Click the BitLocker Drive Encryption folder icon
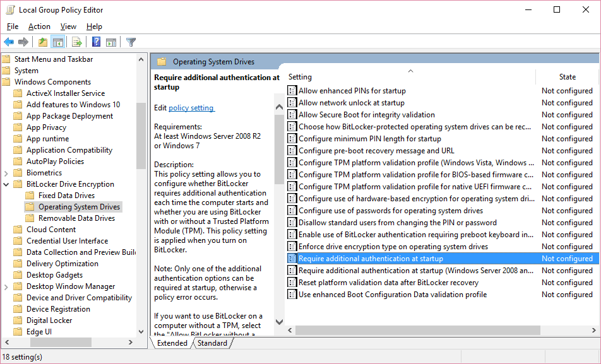 (x=18, y=184)
